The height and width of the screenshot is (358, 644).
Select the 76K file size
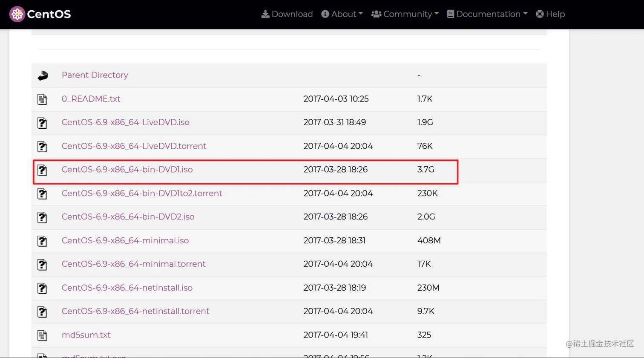pyautogui.click(x=425, y=146)
